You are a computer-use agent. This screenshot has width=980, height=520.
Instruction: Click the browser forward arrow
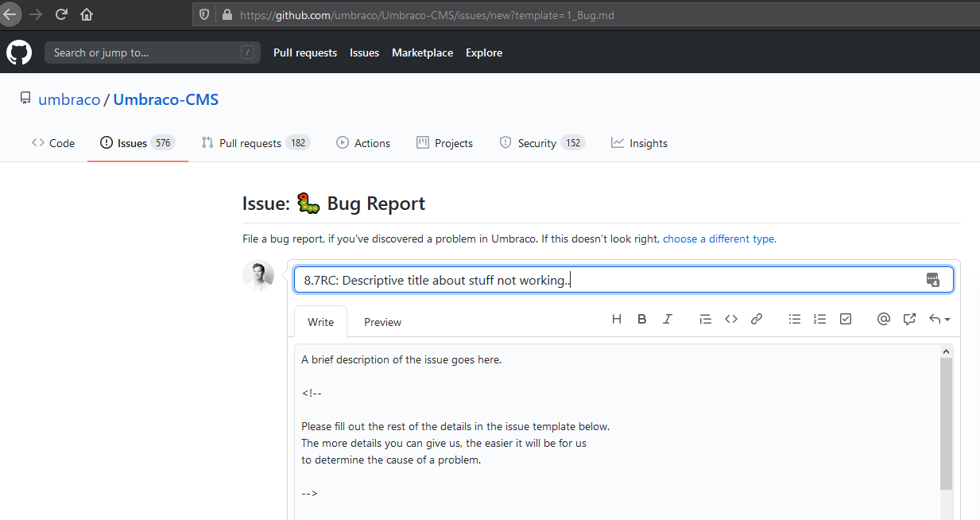[35, 14]
